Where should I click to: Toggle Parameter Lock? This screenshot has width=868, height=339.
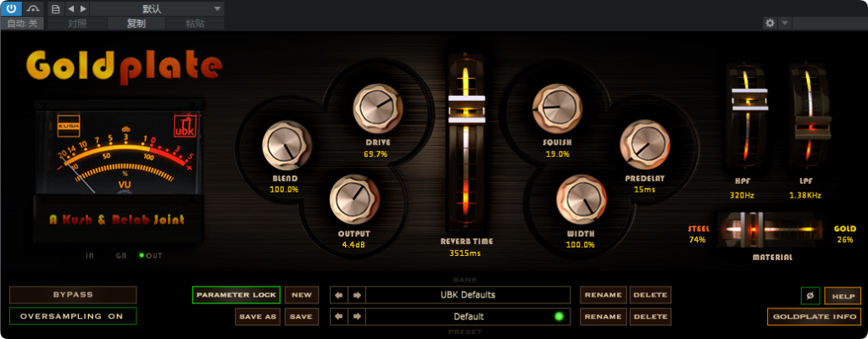(236, 295)
